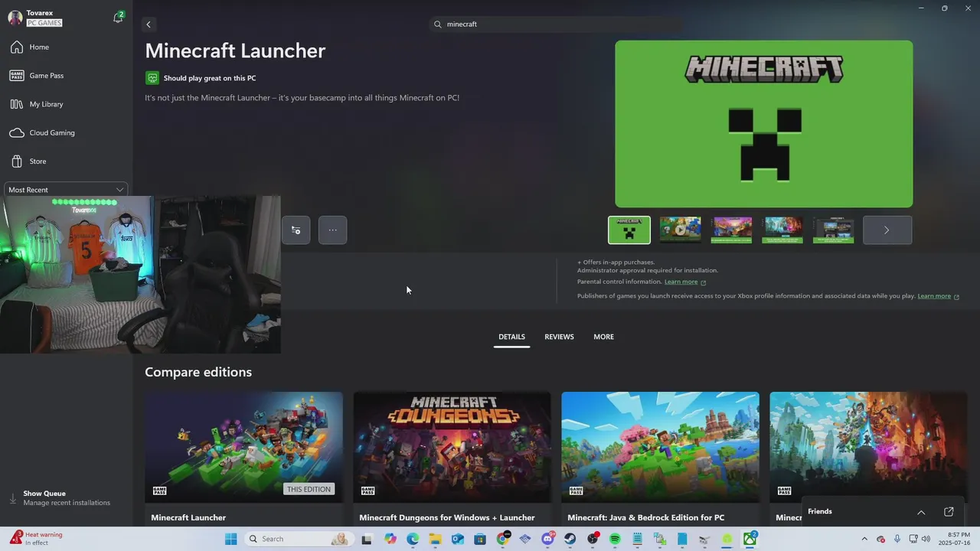Select the fourth gallery thumbnail
Viewport: 980px width, 551px height.
782,230
